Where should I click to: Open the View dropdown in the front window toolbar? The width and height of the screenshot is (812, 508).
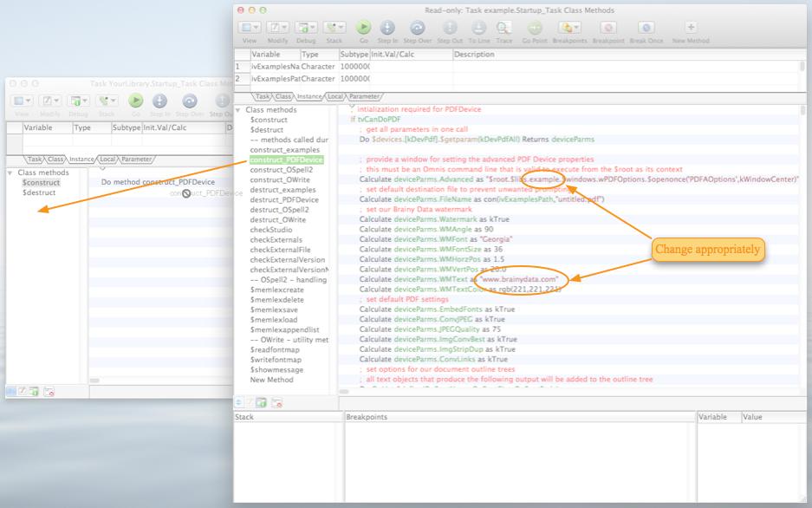[x=250, y=28]
